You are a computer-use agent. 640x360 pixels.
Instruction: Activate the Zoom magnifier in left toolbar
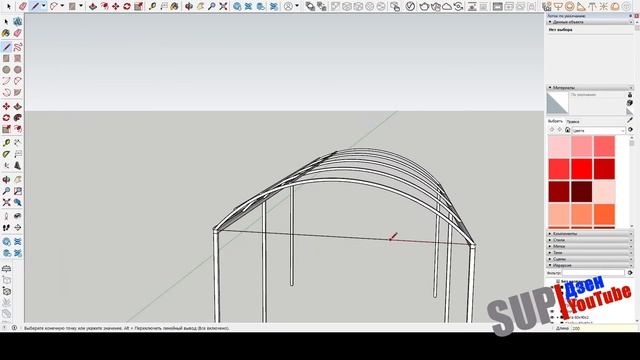[6, 191]
